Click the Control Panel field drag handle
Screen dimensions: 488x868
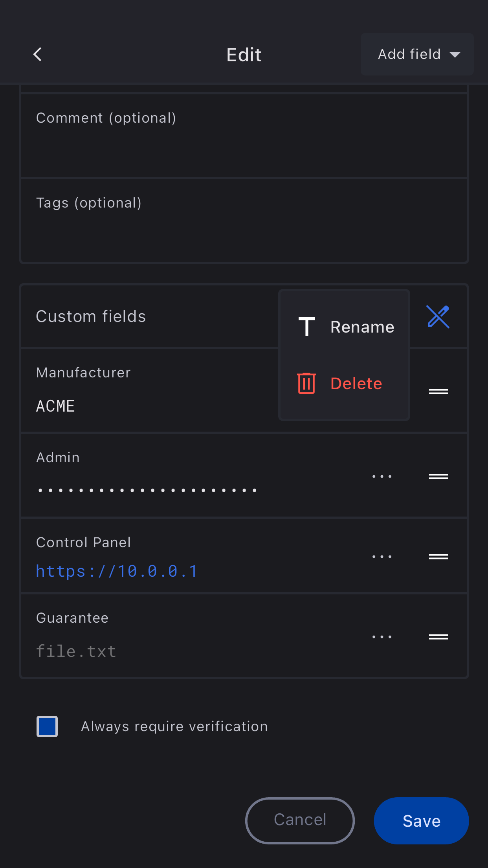(x=438, y=557)
